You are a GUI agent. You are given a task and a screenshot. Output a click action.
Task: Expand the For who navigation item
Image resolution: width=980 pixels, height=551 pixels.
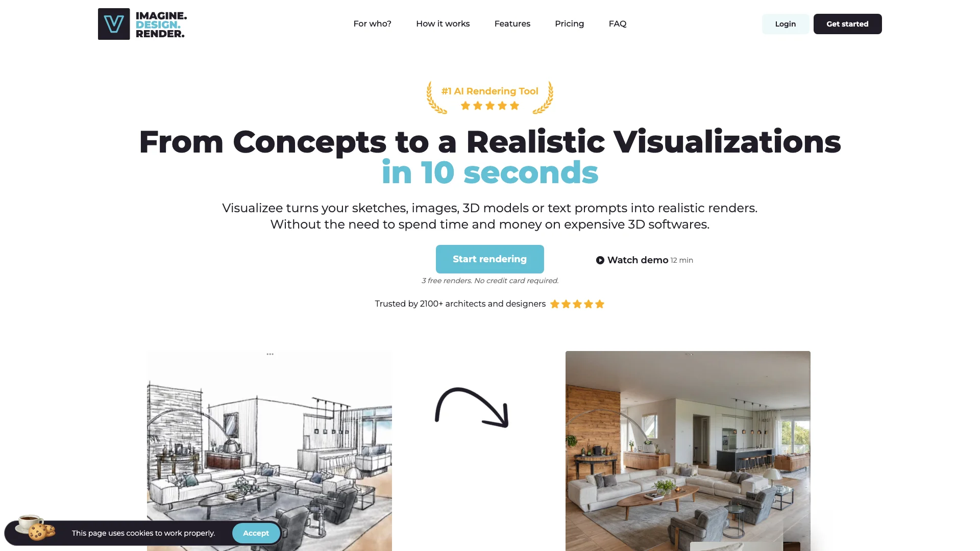372,23
